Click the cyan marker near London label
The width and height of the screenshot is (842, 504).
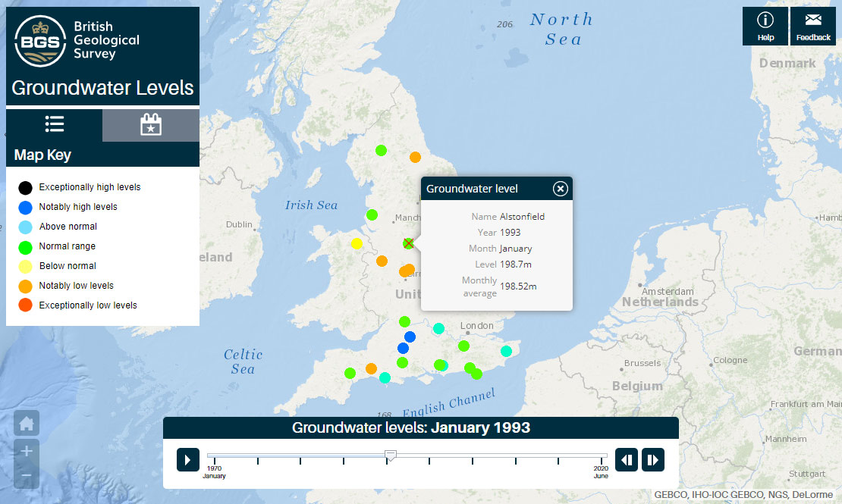pos(438,328)
